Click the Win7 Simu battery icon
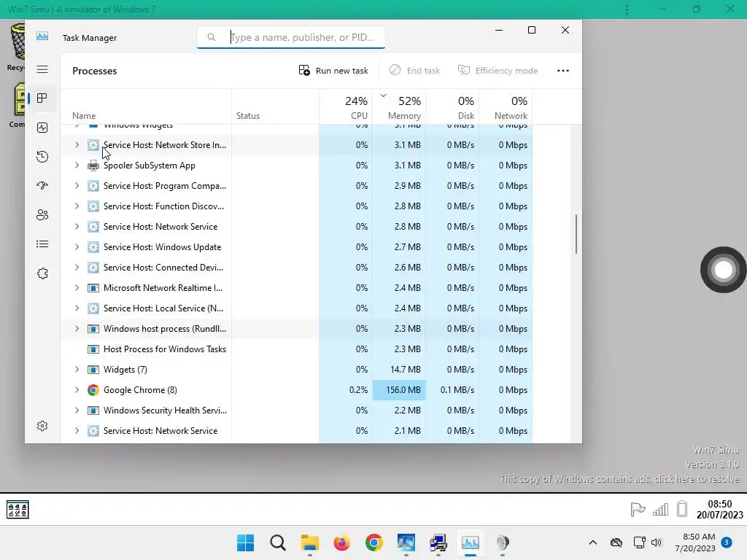 click(x=682, y=509)
